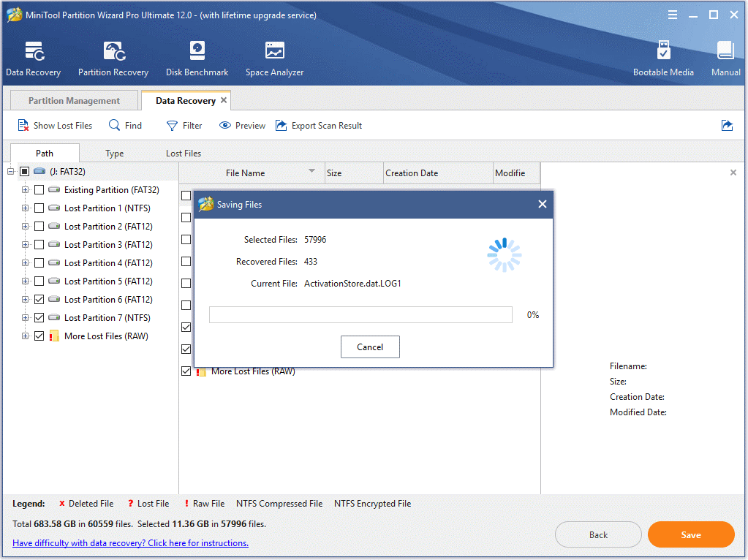Click the Lost Partition 7 (NTFS) drive icon
The image size is (748, 560).
[54, 318]
